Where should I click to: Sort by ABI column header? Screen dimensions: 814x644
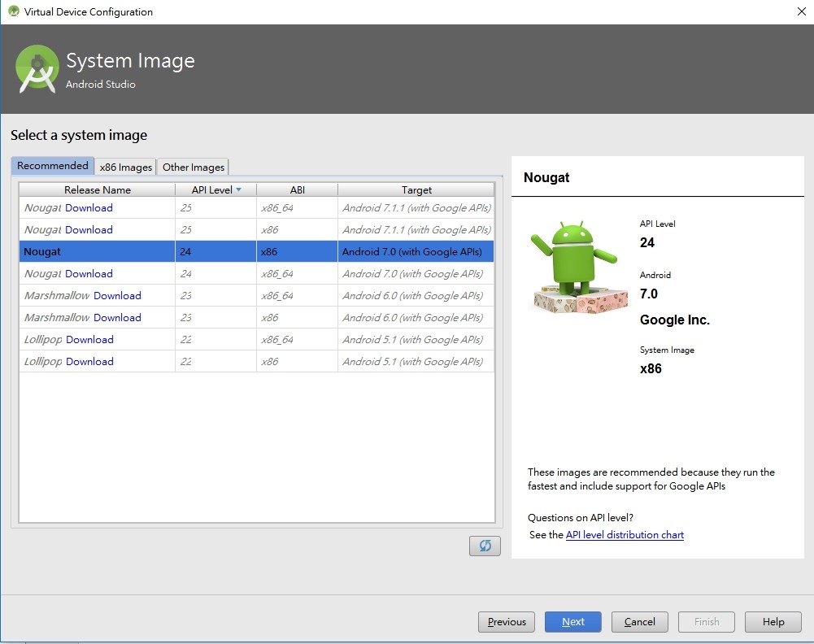pyautogui.click(x=297, y=190)
